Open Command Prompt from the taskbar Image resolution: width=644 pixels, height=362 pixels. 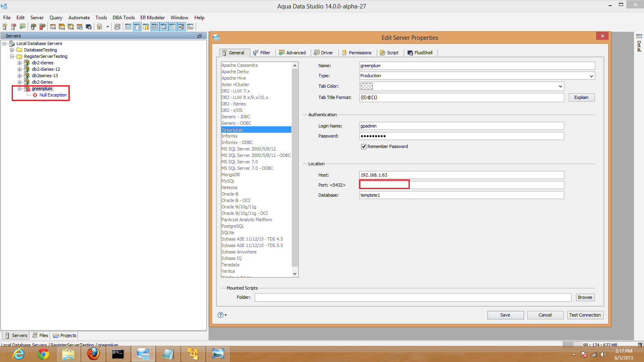(x=118, y=354)
